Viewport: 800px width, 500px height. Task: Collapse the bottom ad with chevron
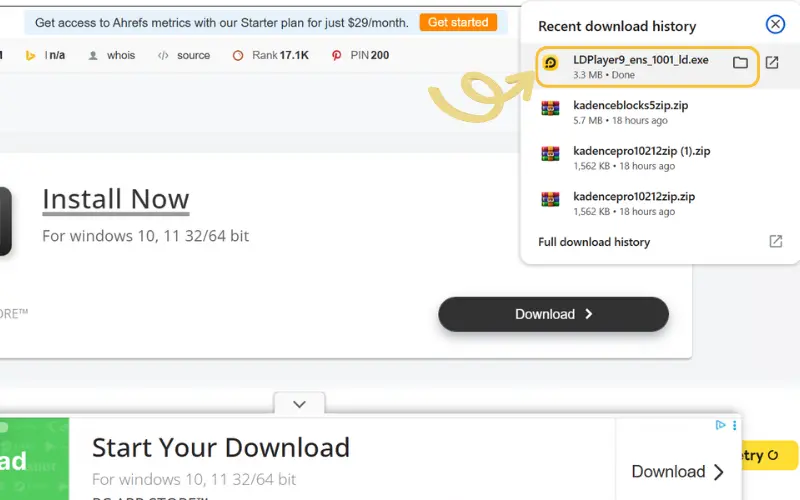tap(299, 404)
